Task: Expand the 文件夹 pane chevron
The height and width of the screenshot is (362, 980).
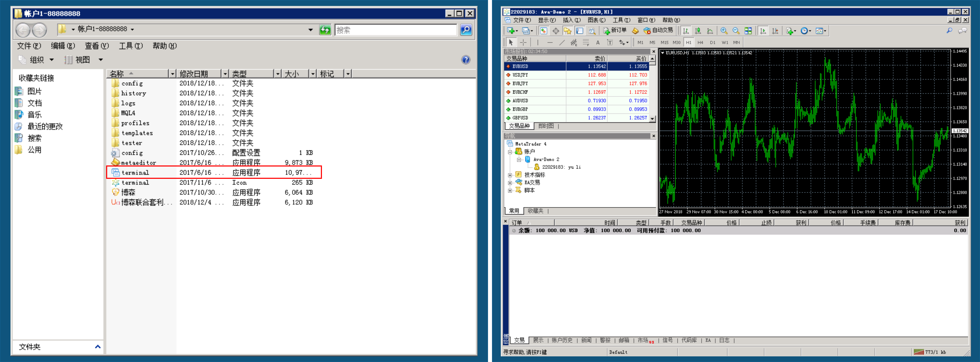Action: [97, 346]
